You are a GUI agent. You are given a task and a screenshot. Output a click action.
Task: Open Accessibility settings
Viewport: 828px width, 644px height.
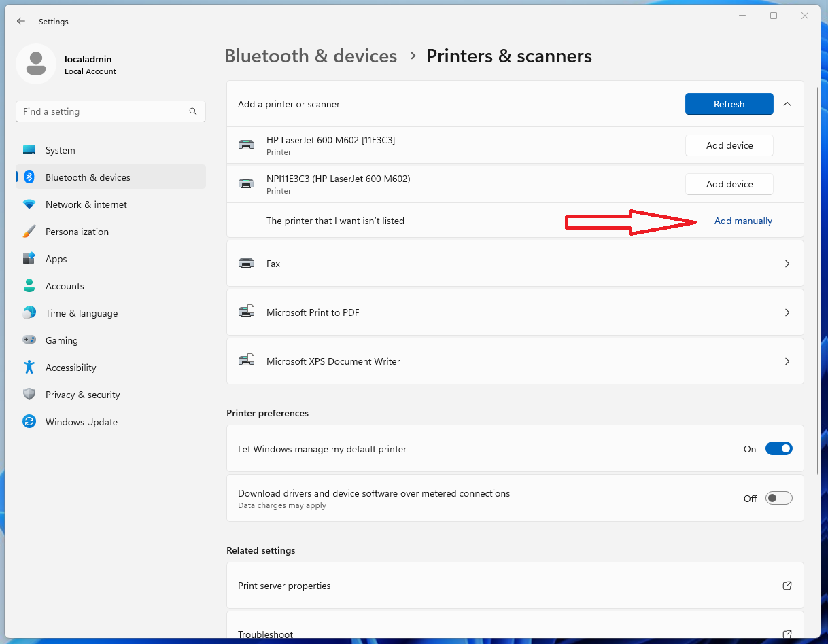click(x=111, y=368)
